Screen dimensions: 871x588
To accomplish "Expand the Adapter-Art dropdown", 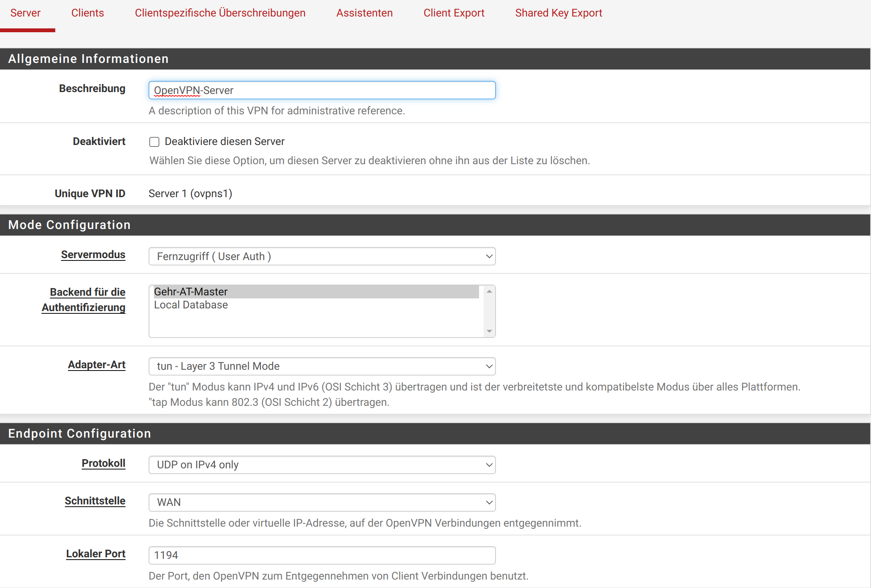I will pos(322,366).
